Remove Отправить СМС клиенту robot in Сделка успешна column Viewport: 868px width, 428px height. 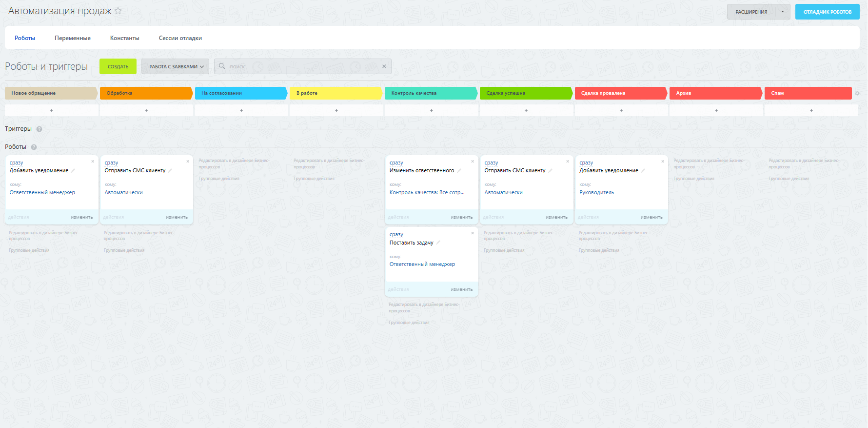(x=567, y=162)
